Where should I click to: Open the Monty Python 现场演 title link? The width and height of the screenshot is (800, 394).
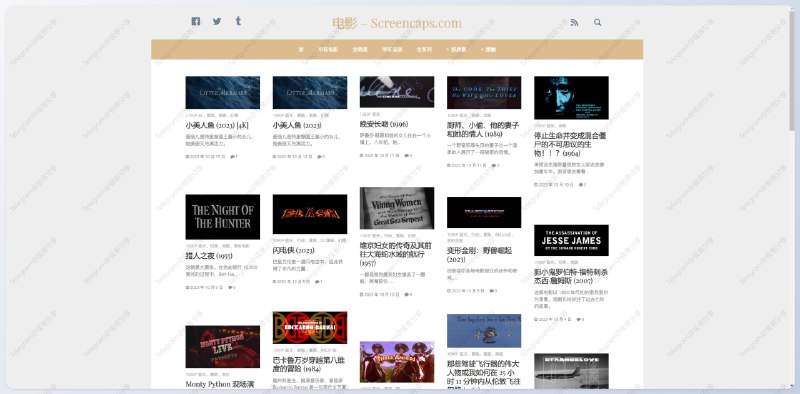(219, 384)
